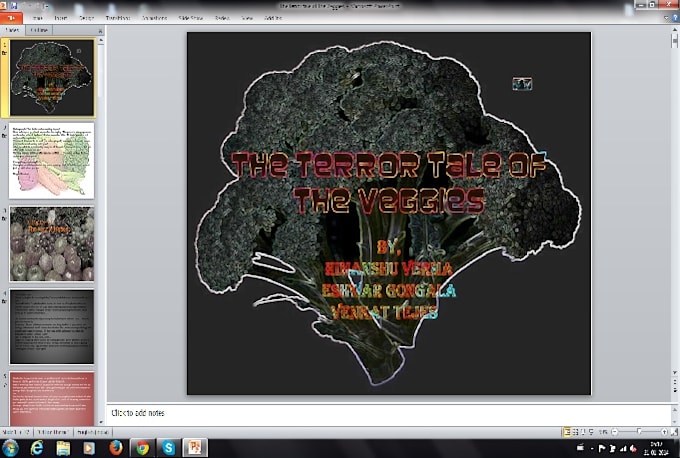Open the Home ribbon tab
Image resolution: width=680 pixels, height=458 pixels.
click(x=37, y=18)
